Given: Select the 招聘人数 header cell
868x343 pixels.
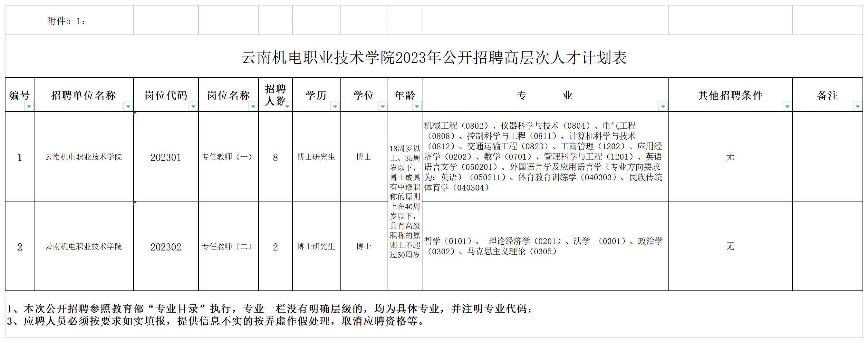Looking at the screenshot, I should [x=275, y=95].
